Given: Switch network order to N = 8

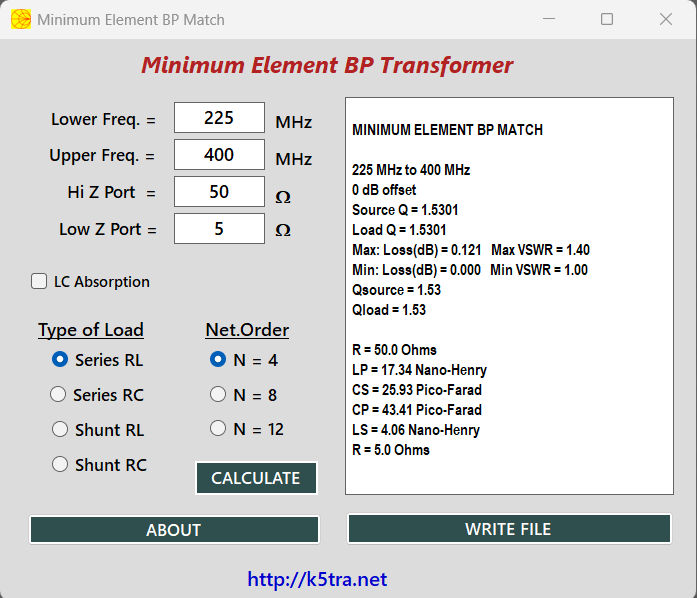Looking at the screenshot, I should click(218, 395).
